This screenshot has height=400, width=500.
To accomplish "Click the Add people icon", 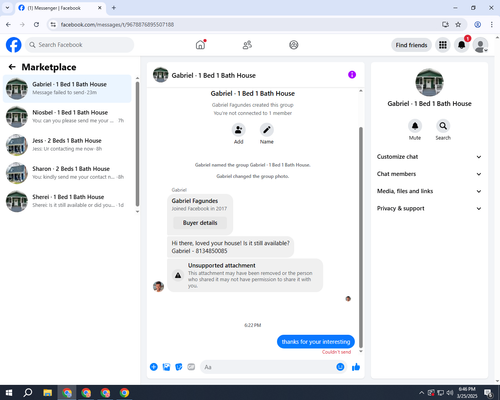I will (x=238, y=130).
